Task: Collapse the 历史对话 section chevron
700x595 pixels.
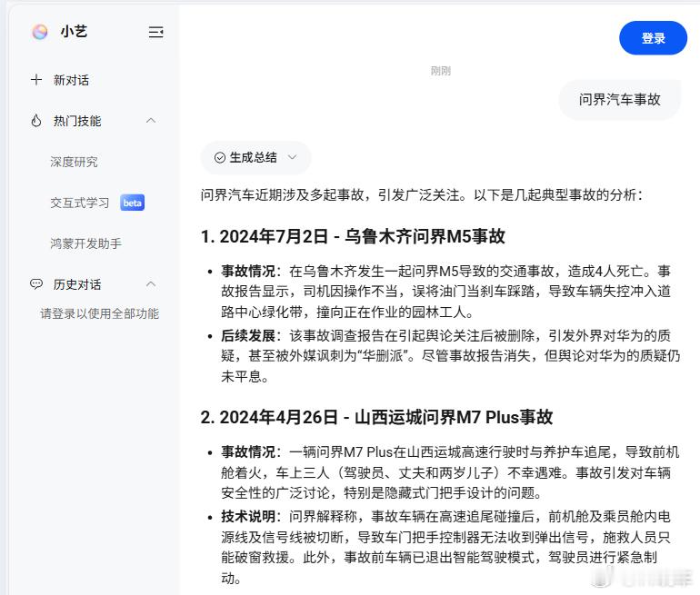Action: 151,284
